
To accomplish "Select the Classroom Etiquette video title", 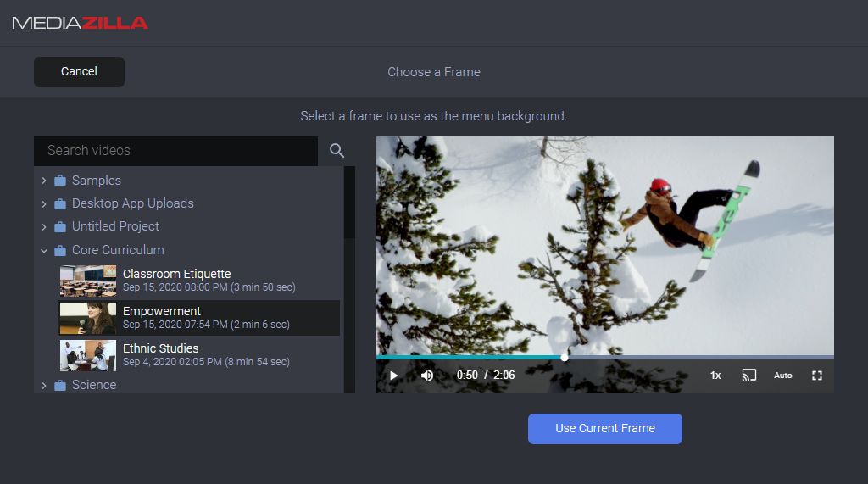I will (x=176, y=274).
